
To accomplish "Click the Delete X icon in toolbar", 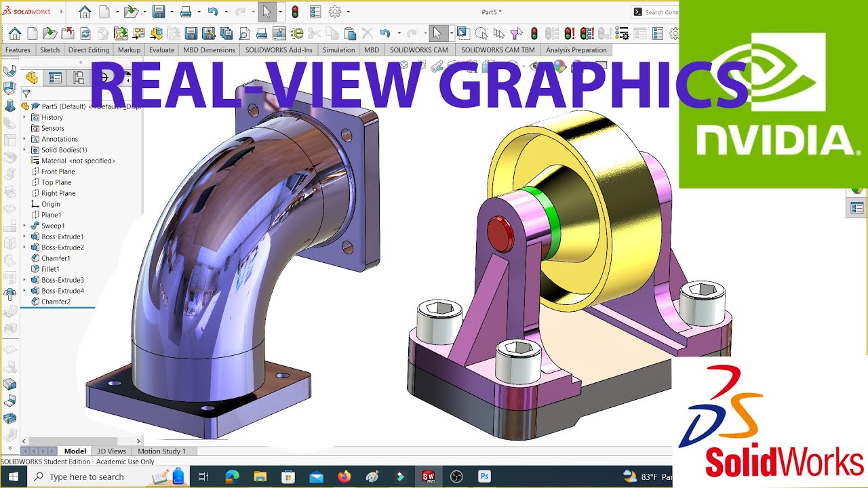I will coord(367,33).
